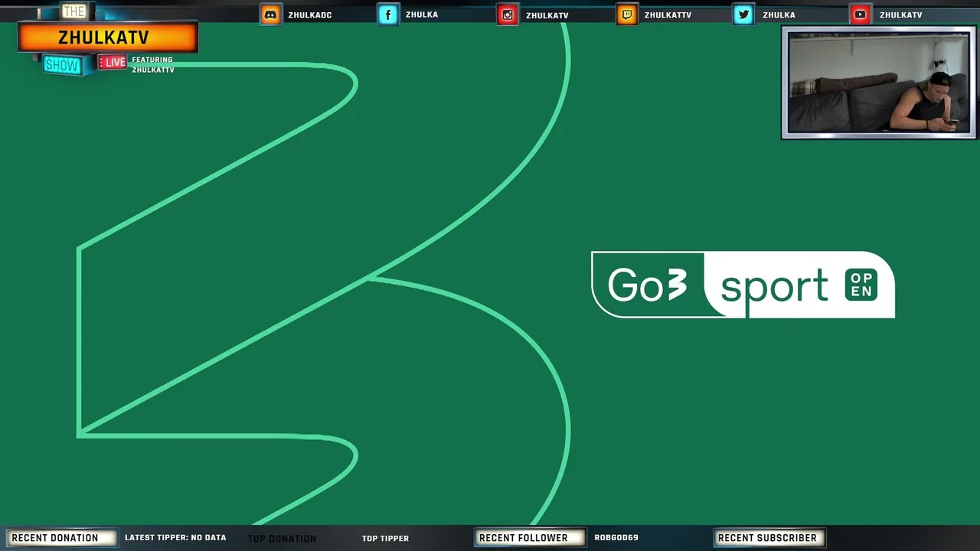This screenshot has width=980, height=551.
Task: Click THE label above show banner
Action: pos(73,11)
